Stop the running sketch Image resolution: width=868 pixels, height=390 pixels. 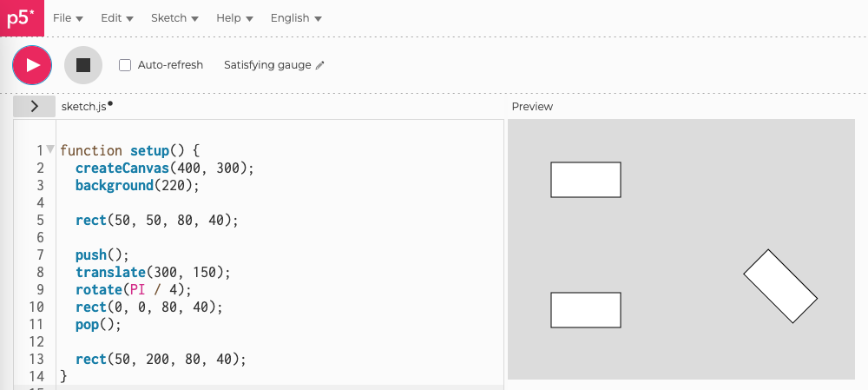[83, 65]
